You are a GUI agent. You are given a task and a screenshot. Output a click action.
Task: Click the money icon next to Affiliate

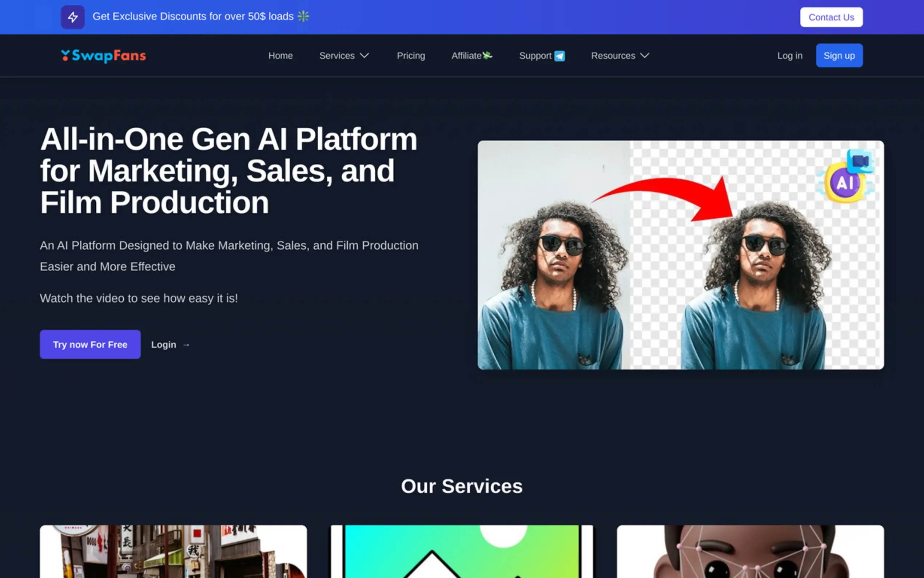click(487, 55)
